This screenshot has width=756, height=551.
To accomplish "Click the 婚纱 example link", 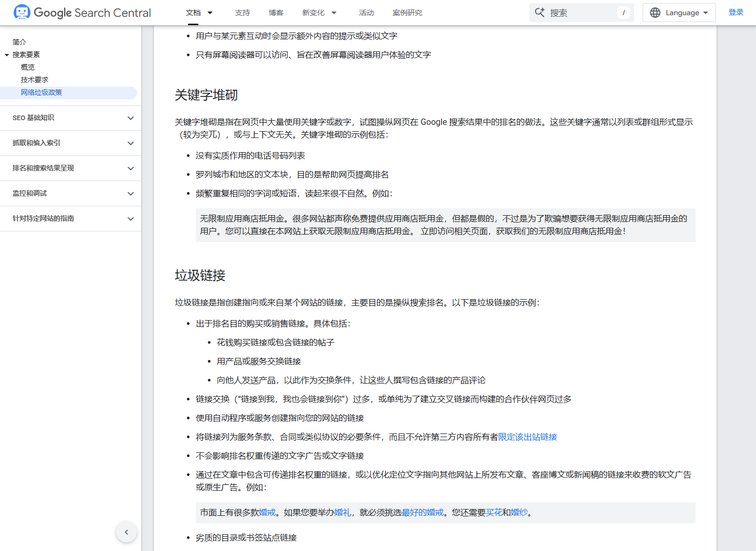I will tap(519, 513).
